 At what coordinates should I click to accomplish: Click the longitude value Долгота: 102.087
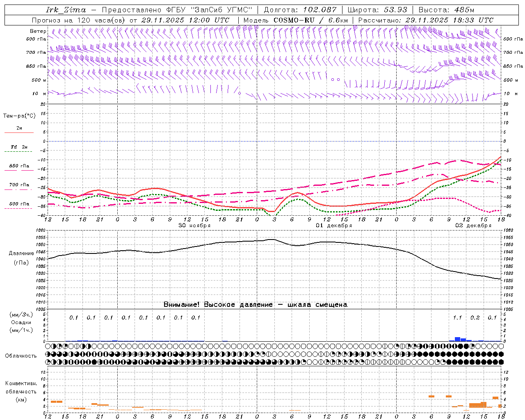coord(300,10)
